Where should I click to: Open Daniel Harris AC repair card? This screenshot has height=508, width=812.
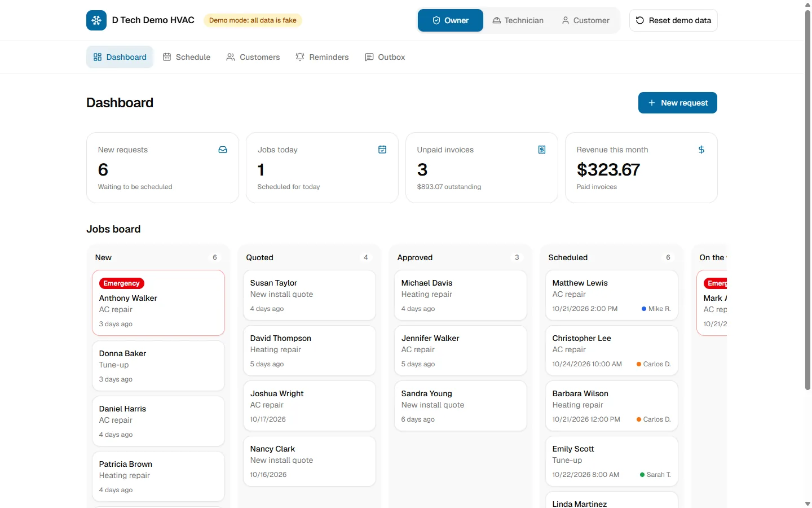point(158,421)
